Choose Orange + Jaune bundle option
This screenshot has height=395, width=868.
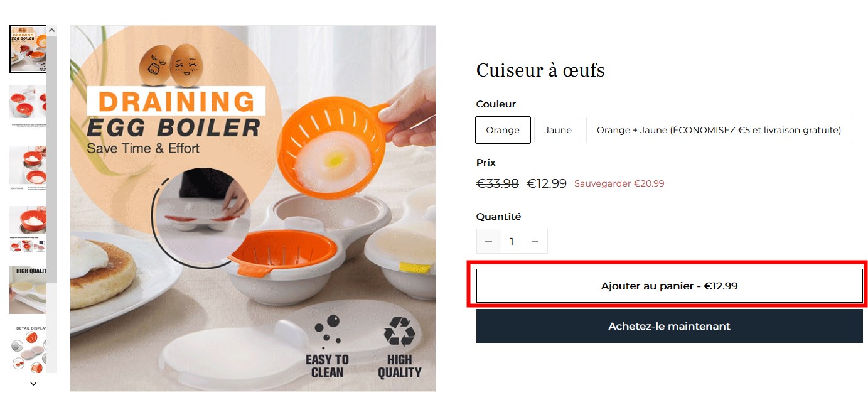(719, 130)
